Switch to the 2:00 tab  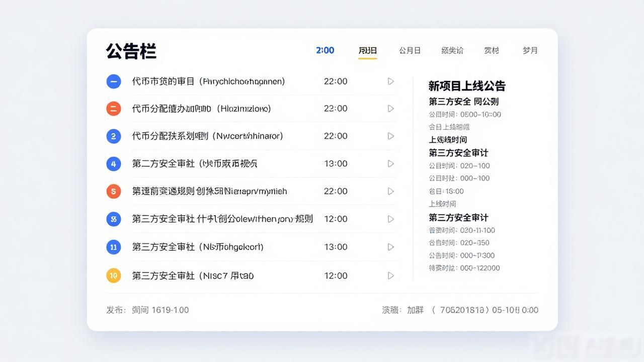(325, 50)
